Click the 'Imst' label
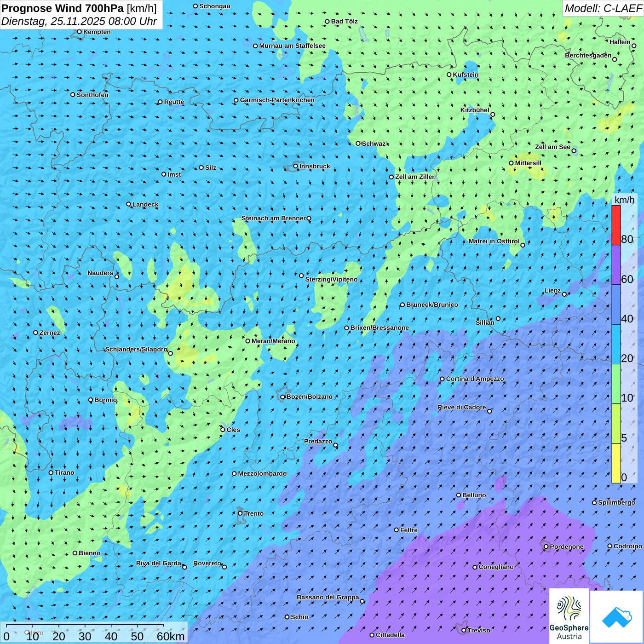Viewport: 644px width, 644px height. (174, 174)
